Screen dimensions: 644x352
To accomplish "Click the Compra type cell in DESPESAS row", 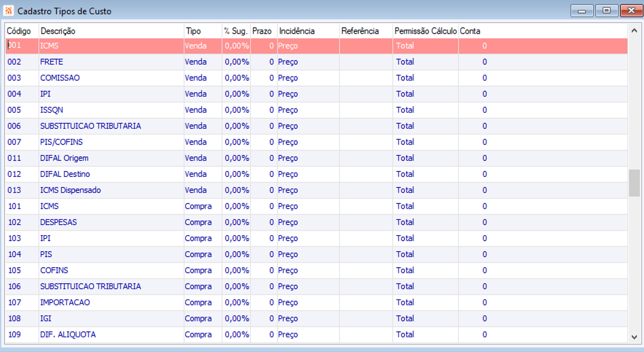I will tap(203, 222).
